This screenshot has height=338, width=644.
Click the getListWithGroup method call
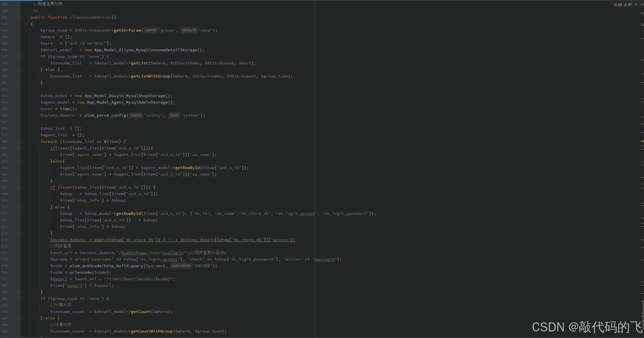[x=150, y=76]
